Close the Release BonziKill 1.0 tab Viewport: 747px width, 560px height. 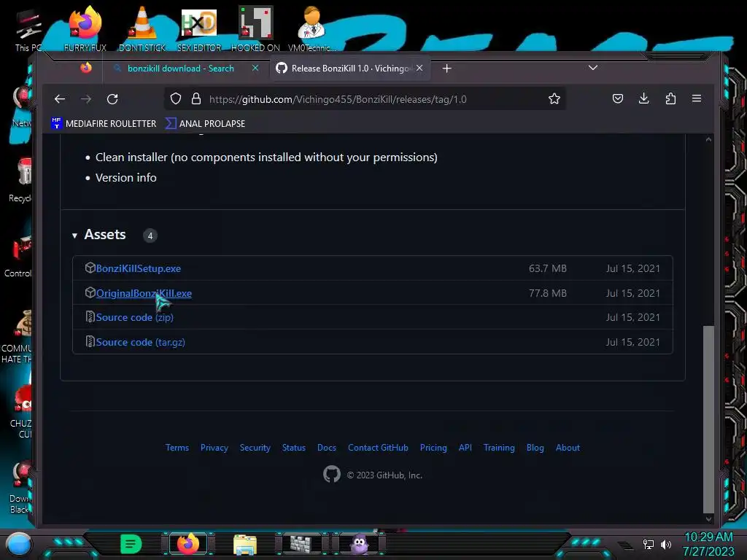[419, 68]
